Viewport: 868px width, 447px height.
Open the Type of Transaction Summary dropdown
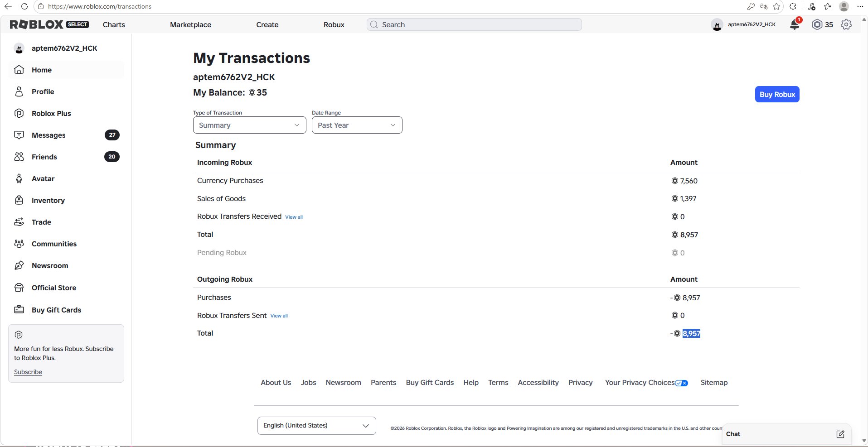point(250,125)
